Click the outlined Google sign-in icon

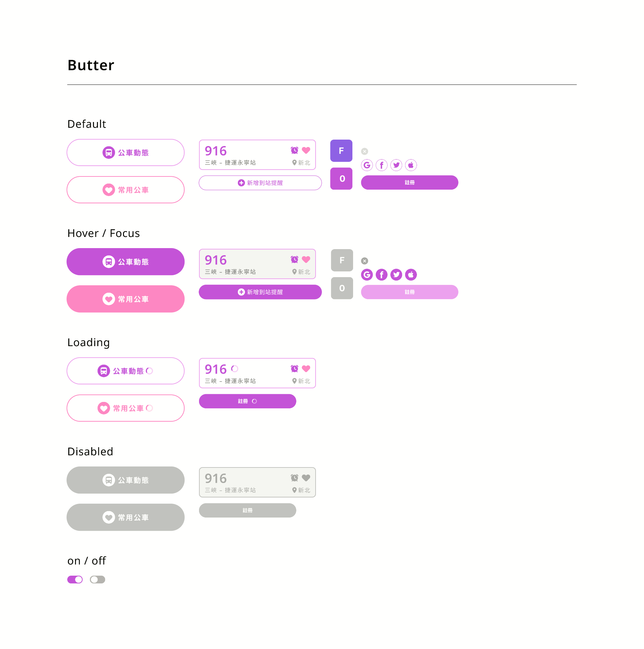[x=367, y=165]
